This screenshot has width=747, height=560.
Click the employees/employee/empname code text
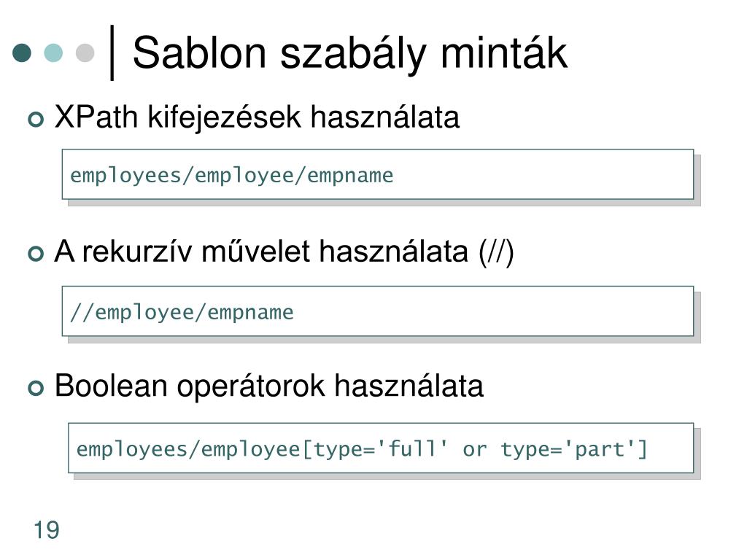pos(231,176)
